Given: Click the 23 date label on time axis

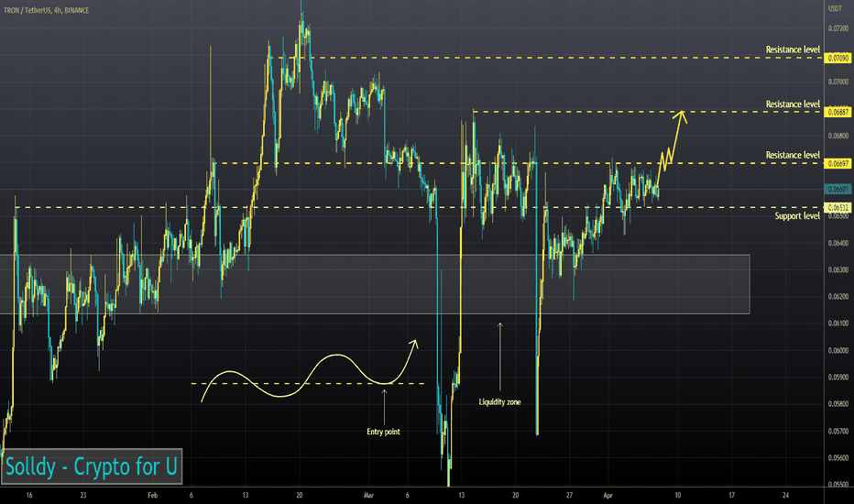Looking at the screenshot, I should click(82, 495).
